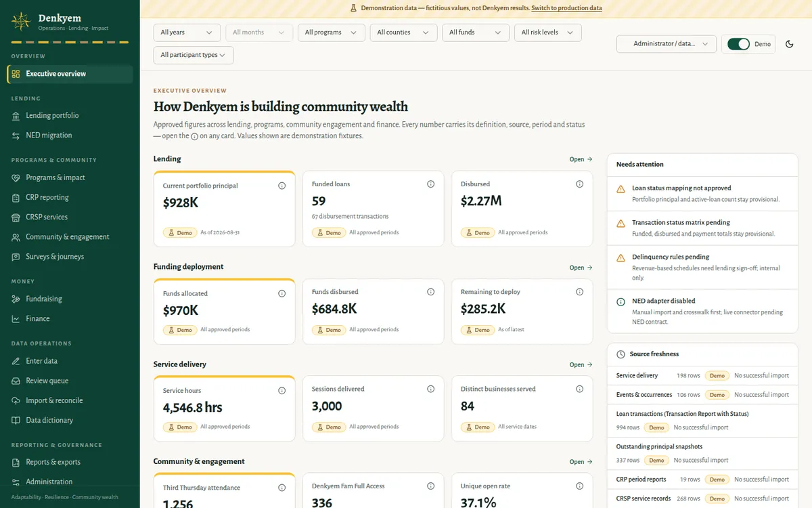Viewport: 812px width, 508px height.
Task: Click the Fundraising hand-coins icon
Action: point(16,299)
